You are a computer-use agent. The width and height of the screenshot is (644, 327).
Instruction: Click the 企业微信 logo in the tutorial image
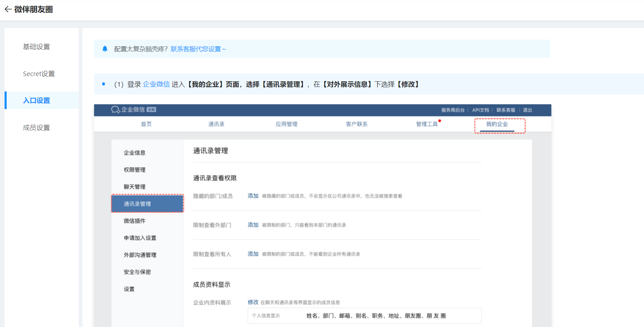tap(133, 110)
